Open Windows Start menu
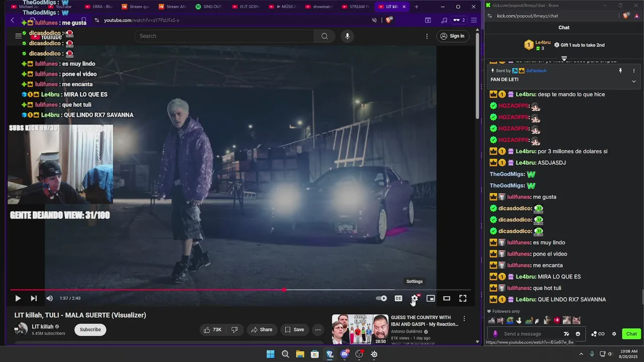Image resolution: width=644 pixels, height=362 pixels. point(270,354)
